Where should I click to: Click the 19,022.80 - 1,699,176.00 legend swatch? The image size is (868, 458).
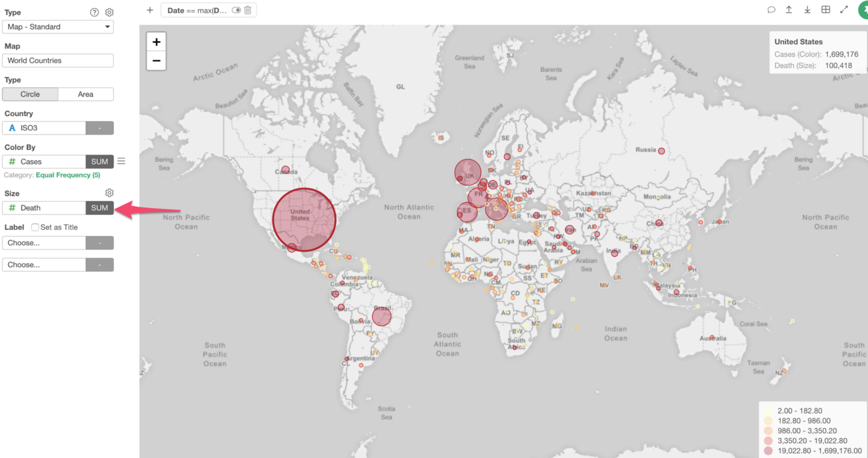click(769, 451)
